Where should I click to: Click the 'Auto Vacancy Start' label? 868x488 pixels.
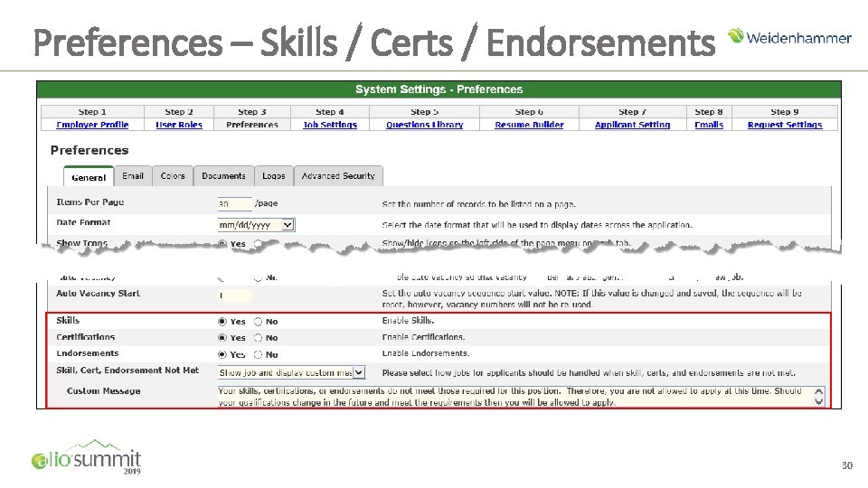click(98, 293)
